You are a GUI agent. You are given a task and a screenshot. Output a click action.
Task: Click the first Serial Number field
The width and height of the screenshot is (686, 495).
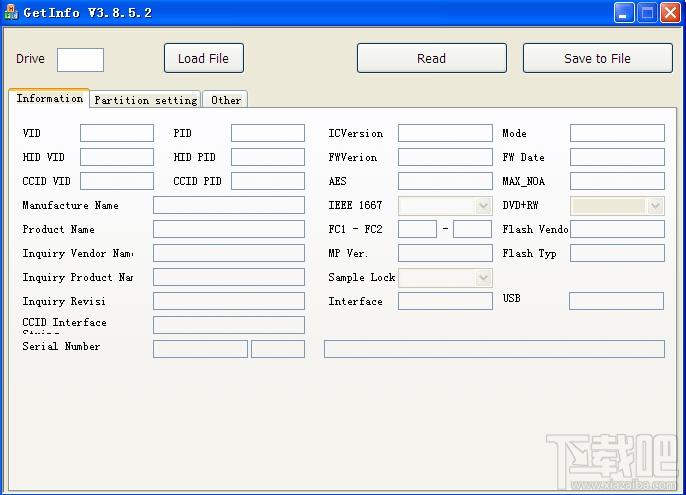click(x=200, y=349)
